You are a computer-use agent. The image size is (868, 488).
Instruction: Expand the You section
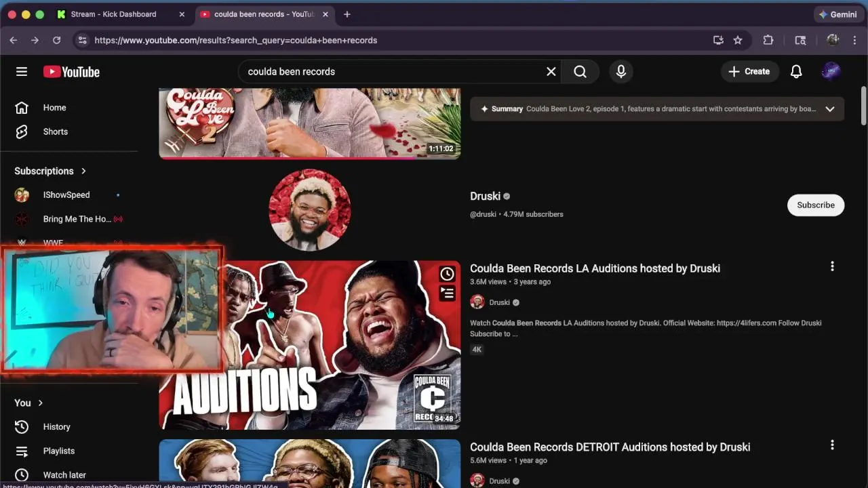pos(28,403)
